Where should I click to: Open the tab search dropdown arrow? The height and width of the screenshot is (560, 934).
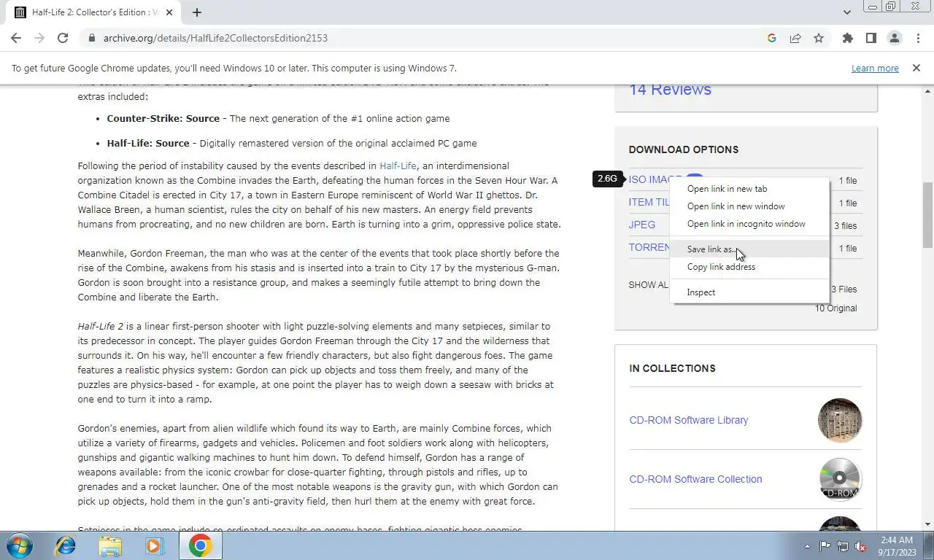(846, 12)
